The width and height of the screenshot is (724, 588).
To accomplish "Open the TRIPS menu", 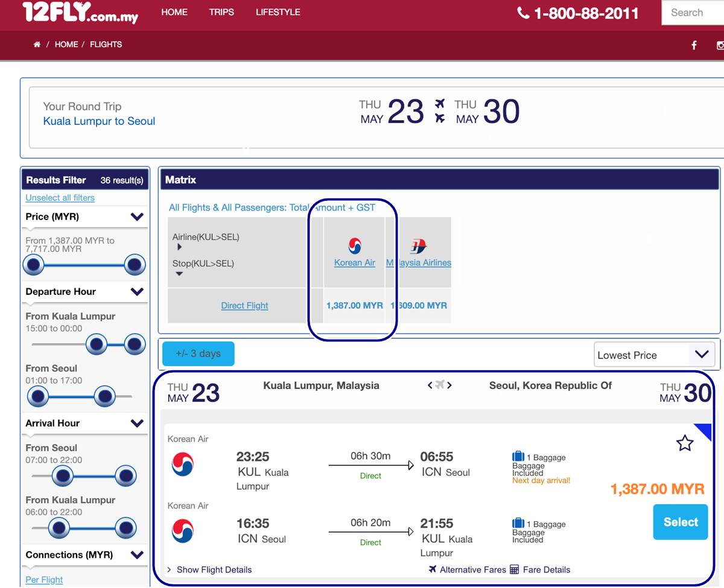I will coord(221,12).
